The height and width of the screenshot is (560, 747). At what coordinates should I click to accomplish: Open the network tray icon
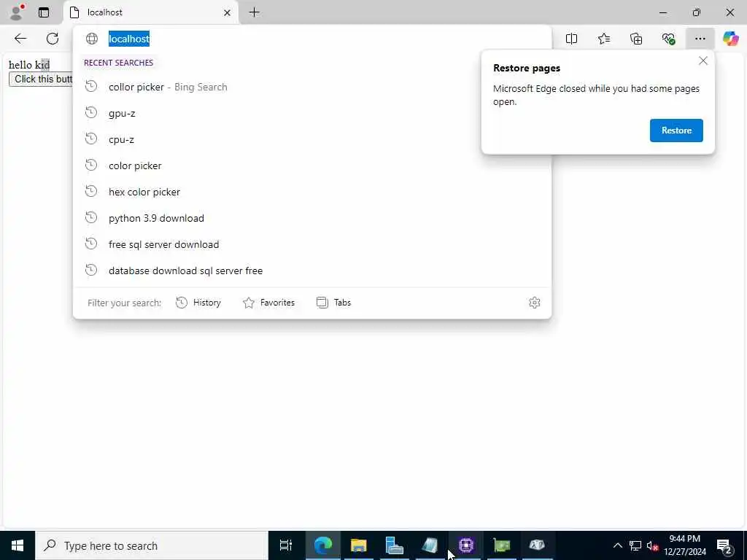(x=635, y=545)
